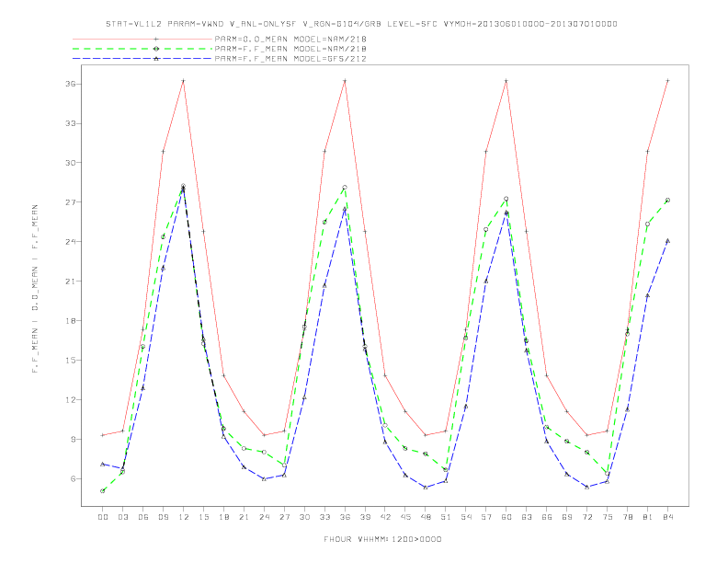Click the red line peak marker at hour 60
The image size is (728, 563).
[x=506, y=81]
